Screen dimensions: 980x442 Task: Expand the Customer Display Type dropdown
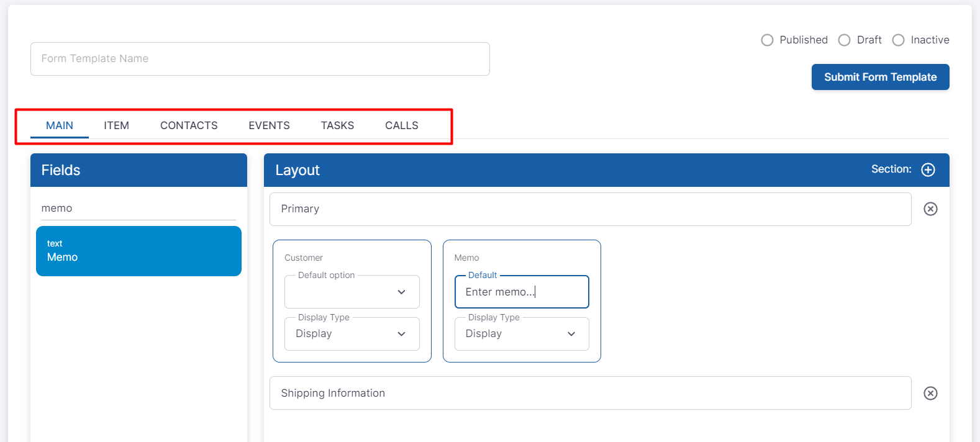coord(352,334)
